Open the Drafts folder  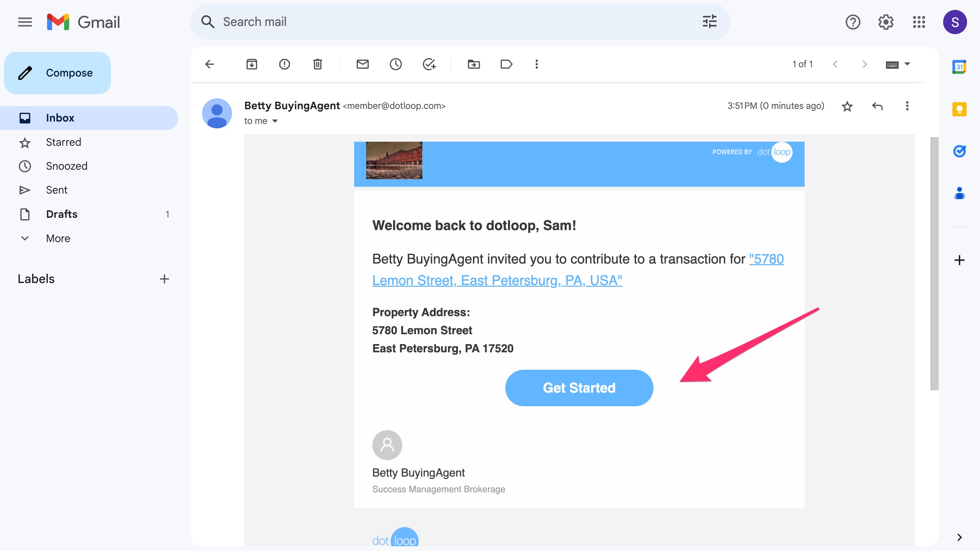(61, 214)
